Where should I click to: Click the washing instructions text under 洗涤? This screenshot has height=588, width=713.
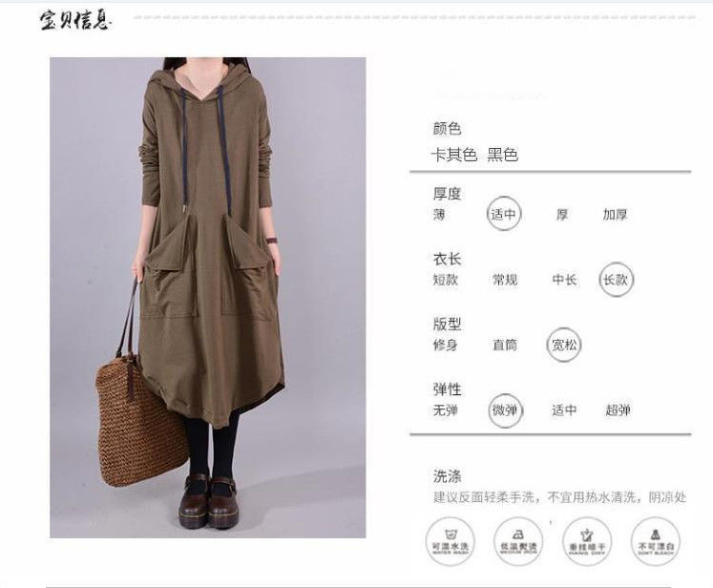(x=559, y=497)
